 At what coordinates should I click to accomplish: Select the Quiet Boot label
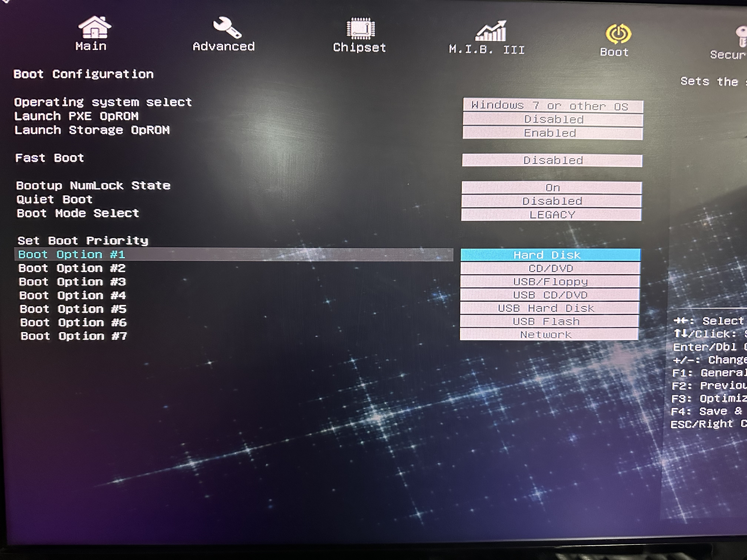[54, 199]
